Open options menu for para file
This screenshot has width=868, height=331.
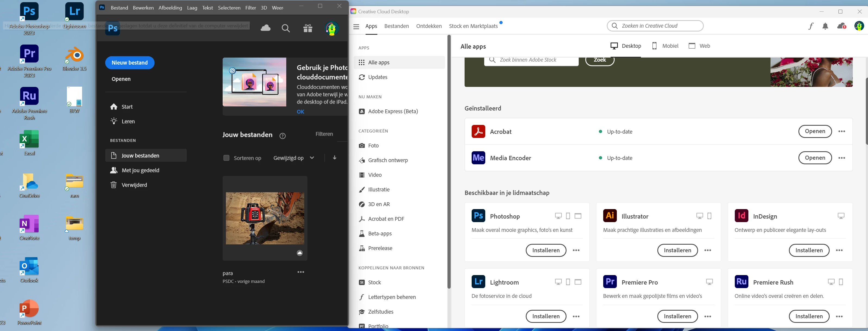pos(301,272)
